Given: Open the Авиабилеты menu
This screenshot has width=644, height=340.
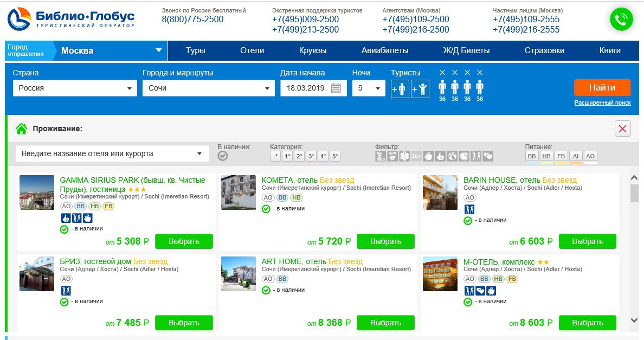Looking at the screenshot, I should [385, 50].
